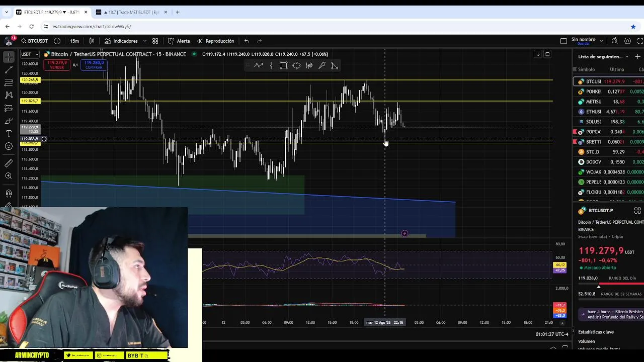Choose line drawing from floating toolbar
This screenshot has width=644, height=362.
[x=258, y=65]
